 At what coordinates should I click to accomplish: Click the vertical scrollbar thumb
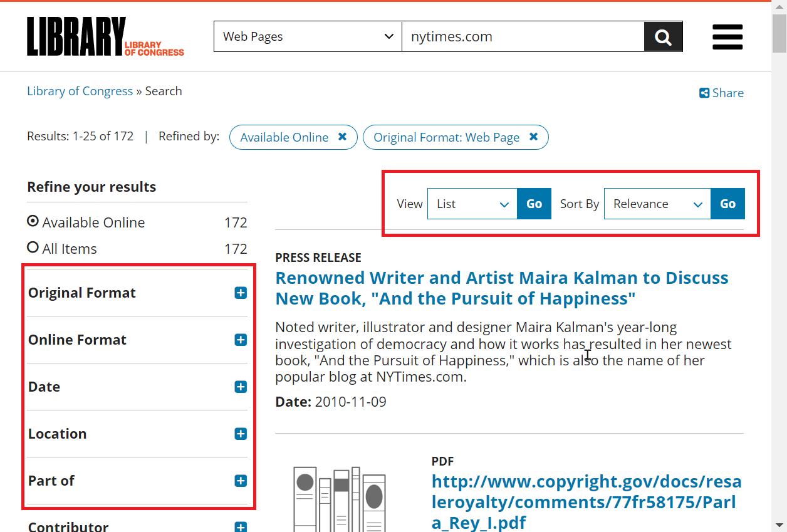pos(779,34)
